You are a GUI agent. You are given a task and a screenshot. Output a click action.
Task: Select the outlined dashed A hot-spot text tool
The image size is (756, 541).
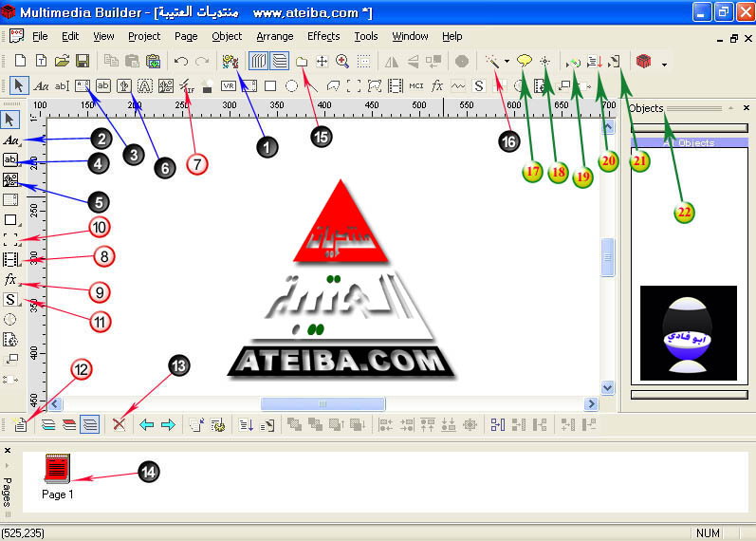click(x=144, y=86)
